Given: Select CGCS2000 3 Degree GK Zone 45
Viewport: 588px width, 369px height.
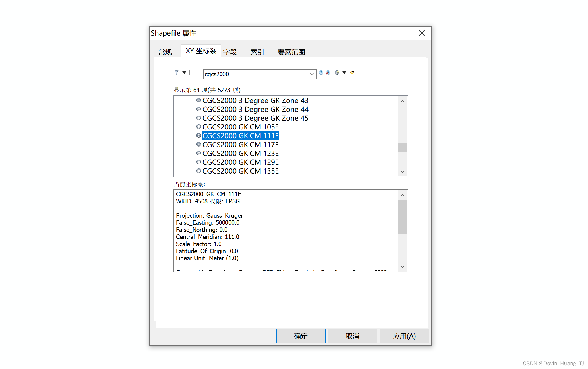Looking at the screenshot, I should [255, 118].
